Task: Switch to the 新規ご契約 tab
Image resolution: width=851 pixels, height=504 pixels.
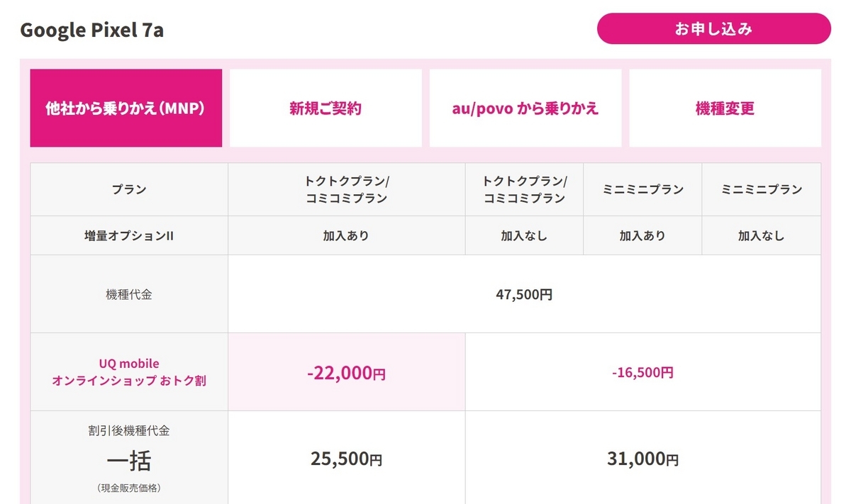Action: click(326, 108)
